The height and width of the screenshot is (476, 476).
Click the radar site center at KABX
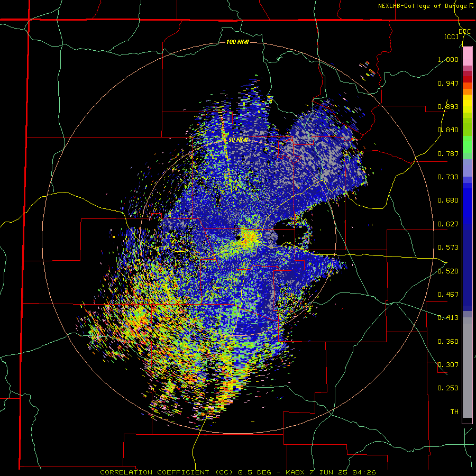[237, 237]
